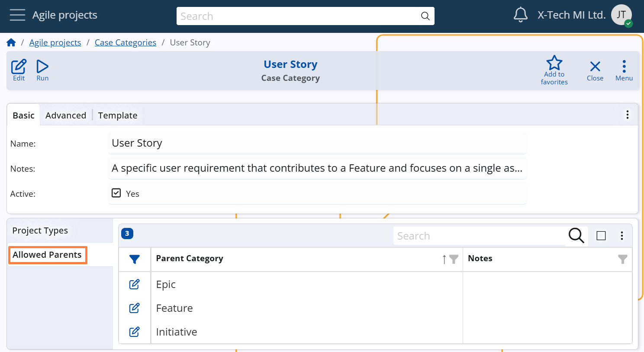This screenshot has height=352, width=644.
Task: Go to Agile projects breadcrumb link
Action: click(55, 42)
